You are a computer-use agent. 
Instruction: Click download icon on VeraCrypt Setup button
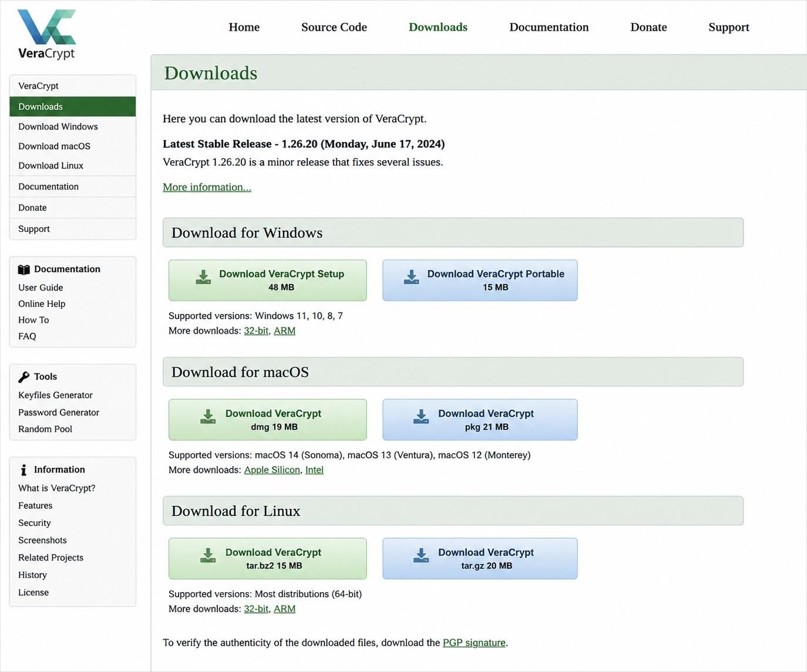[x=203, y=278]
